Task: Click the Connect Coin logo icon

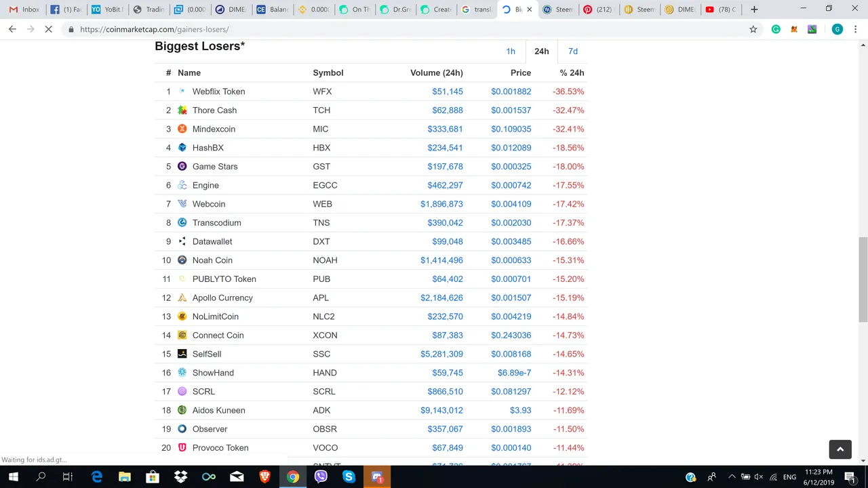Action: pyautogui.click(x=182, y=335)
